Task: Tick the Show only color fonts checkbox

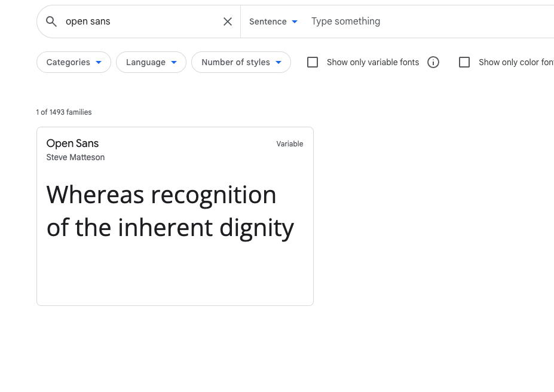Action: click(x=464, y=63)
